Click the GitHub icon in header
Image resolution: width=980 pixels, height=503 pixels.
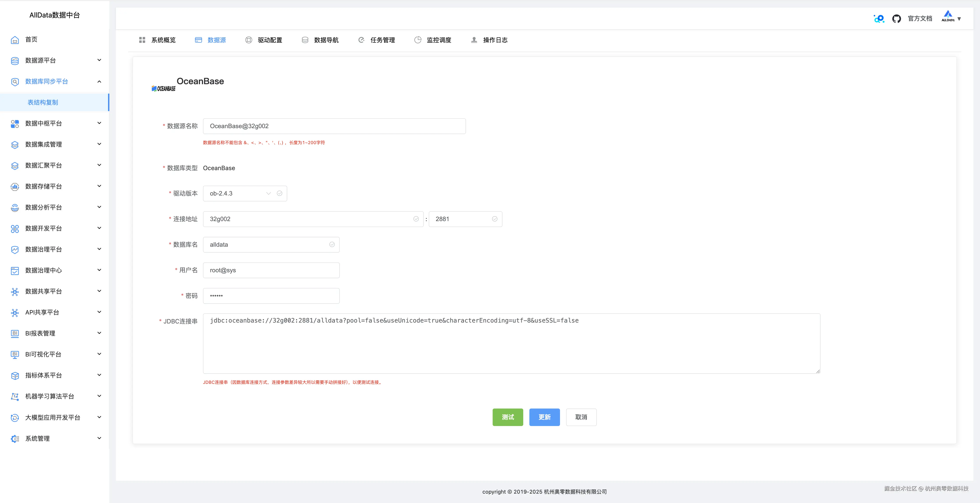[896, 19]
